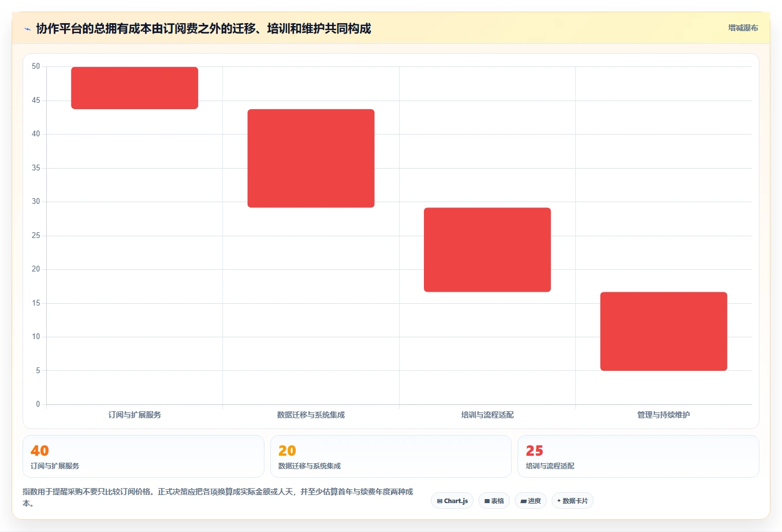Click the footnote text starting 指数用于提醒采购
Screen dimensions: 782x532
218,497
